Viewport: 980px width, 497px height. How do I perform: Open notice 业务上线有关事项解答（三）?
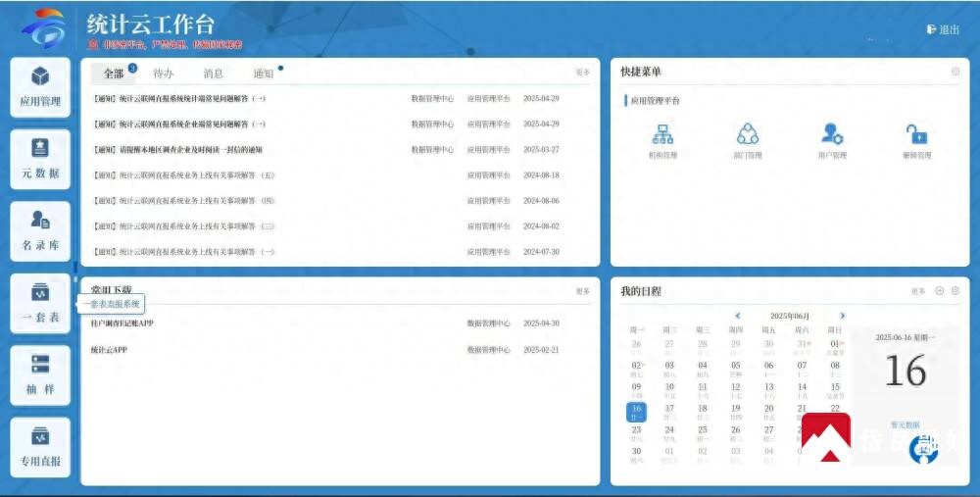(184, 226)
